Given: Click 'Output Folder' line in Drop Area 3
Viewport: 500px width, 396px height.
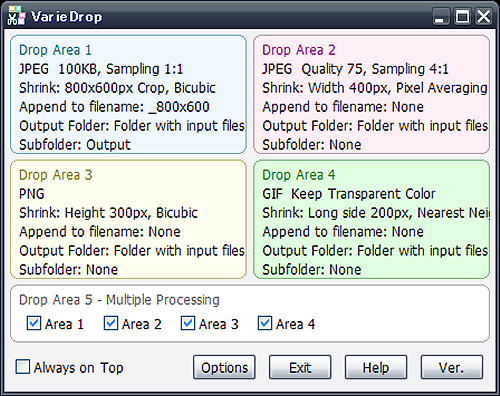Looking at the screenshot, I should pyautogui.click(x=132, y=251).
